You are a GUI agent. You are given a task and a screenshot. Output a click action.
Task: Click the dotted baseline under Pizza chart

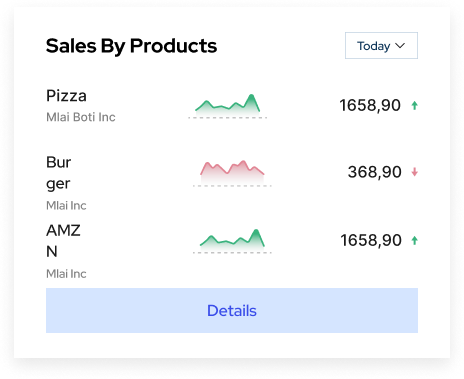pyautogui.click(x=228, y=118)
